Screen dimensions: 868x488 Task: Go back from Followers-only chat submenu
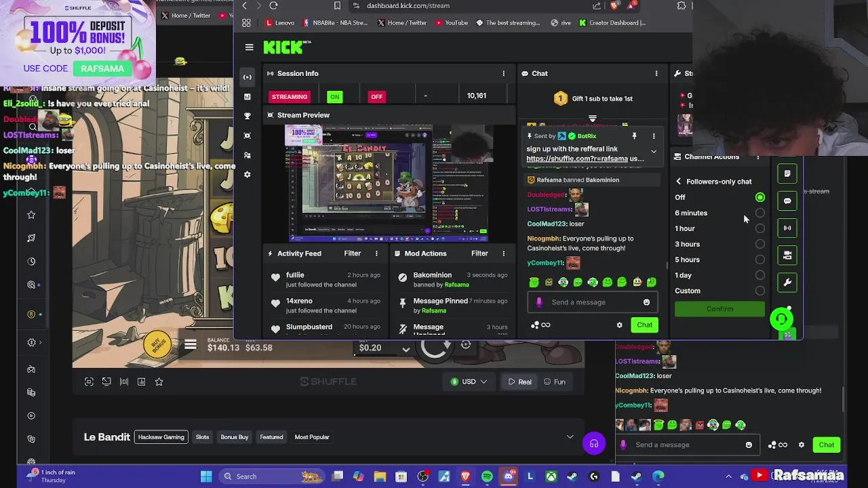[678, 182]
